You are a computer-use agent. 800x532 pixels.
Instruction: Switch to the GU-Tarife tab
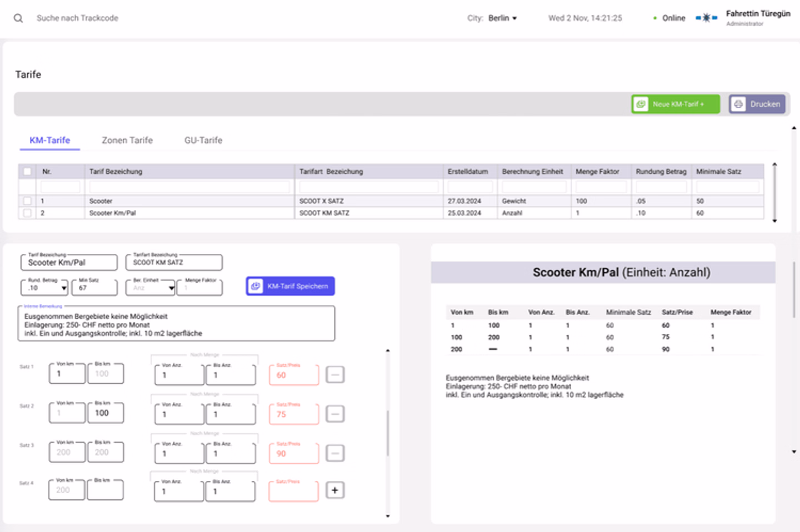[203, 140]
